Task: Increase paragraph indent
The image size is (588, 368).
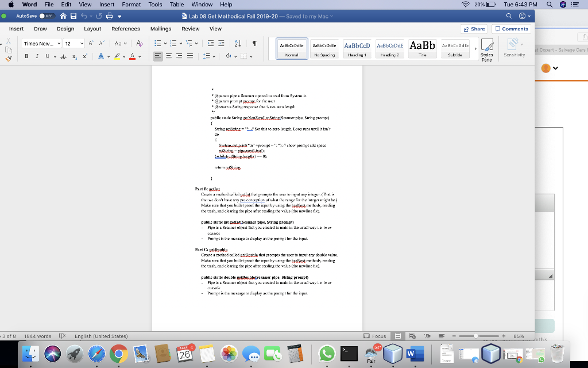Action: (x=221, y=44)
